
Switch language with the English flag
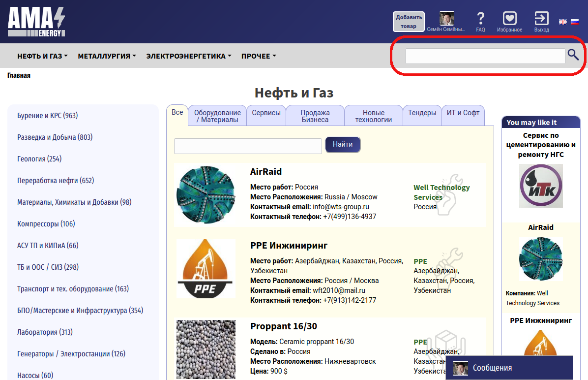tap(563, 22)
